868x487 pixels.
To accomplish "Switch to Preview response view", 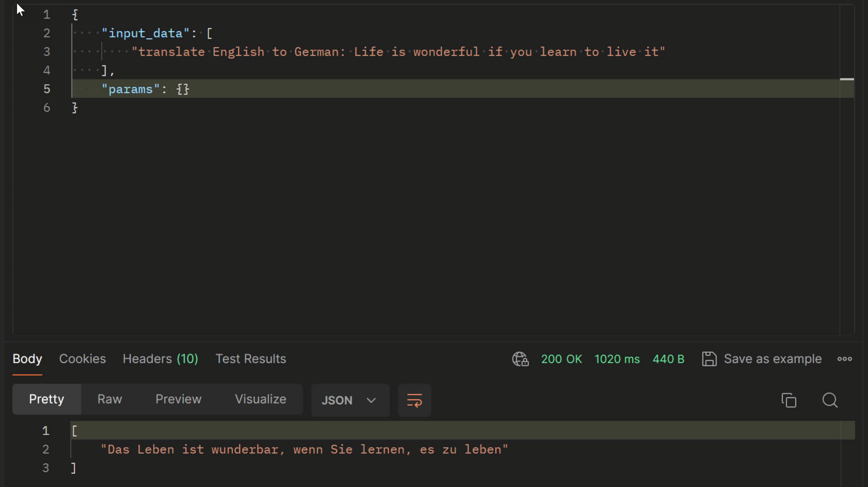I will tap(178, 399).
